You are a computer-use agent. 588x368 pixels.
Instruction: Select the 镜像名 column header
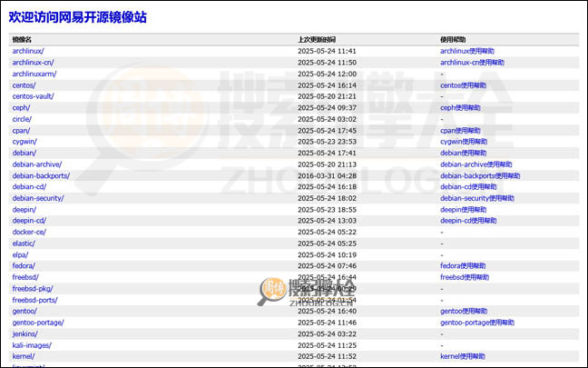coord(22,39)
